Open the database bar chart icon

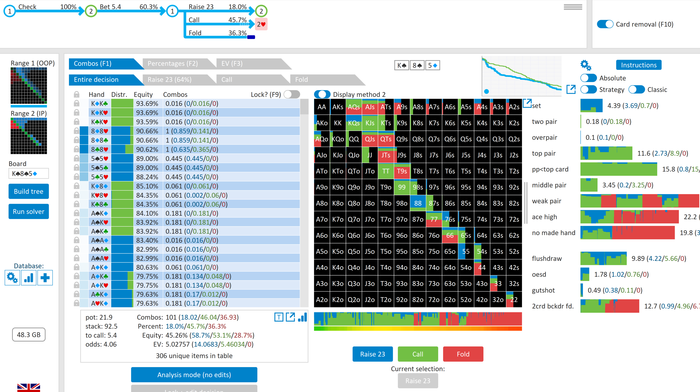pyautogui.click(x=29, y=278)
